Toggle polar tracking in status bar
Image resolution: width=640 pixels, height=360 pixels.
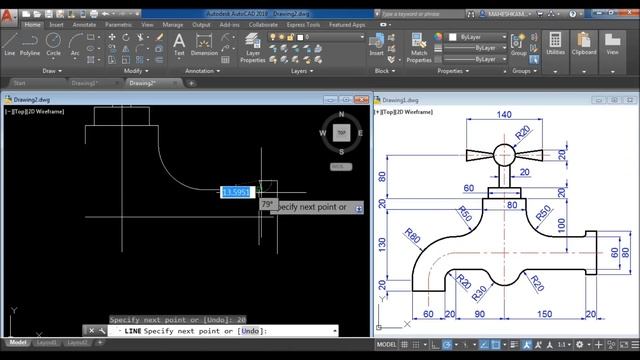447,344
